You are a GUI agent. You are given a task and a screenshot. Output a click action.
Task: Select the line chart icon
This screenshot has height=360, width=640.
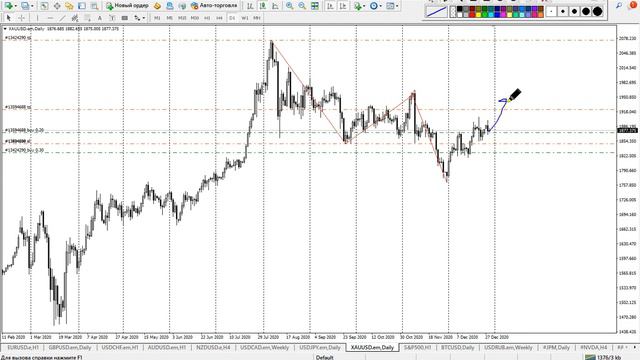(x=276, y=6)
